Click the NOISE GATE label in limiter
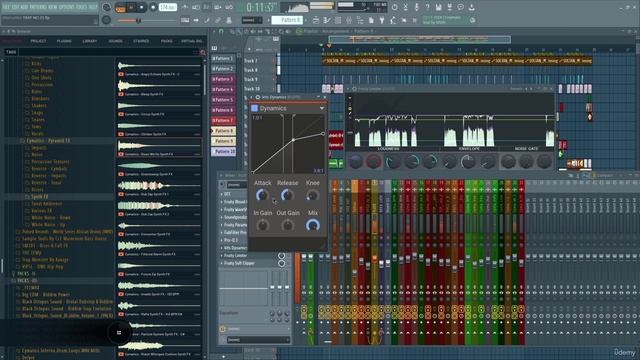This screenshot has height=360, width=640. coord(527,149)
